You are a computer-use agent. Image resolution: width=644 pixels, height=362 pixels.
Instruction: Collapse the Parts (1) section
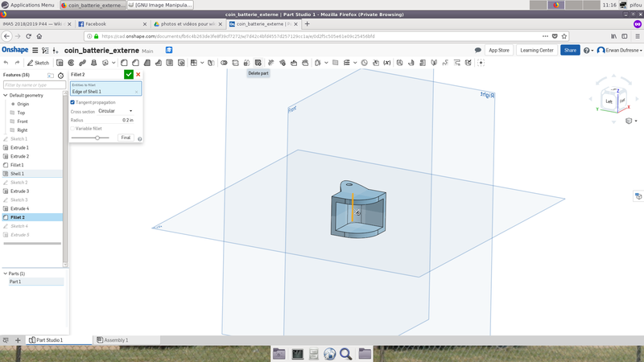(x=5, y=274)
